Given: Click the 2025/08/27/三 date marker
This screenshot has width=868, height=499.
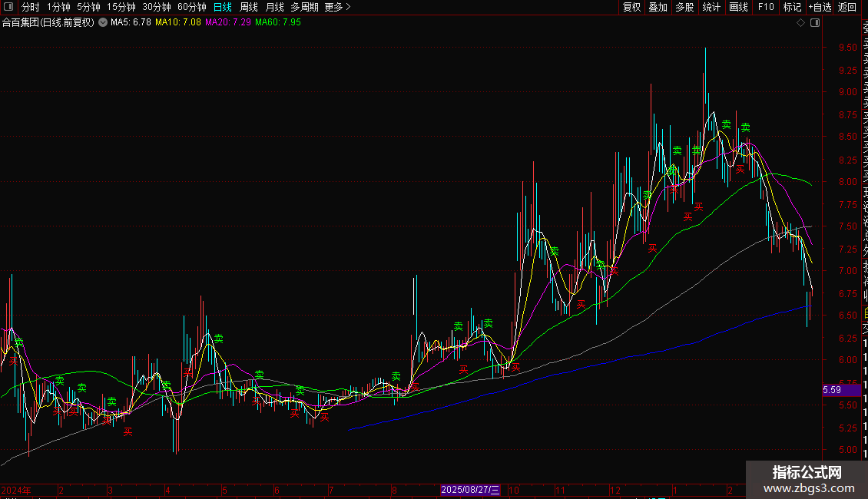Looking at the screenshot, I should (471, 490).
